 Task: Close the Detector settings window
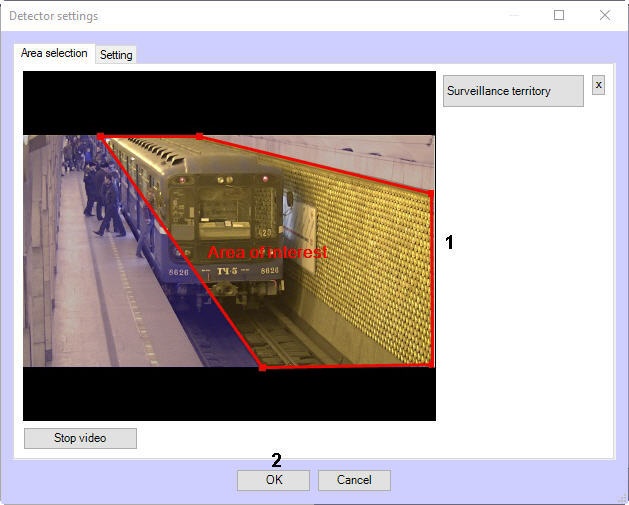[x=605, y=15]
